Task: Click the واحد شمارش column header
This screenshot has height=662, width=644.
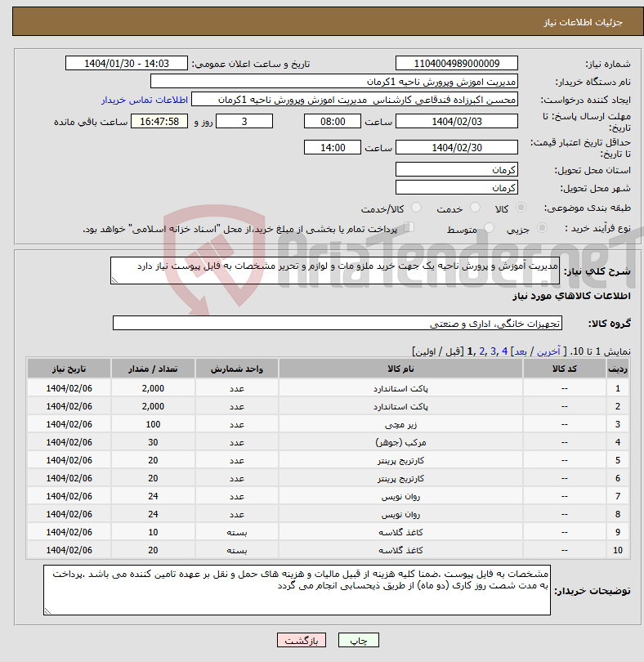Action: click(x=236, y=369)
